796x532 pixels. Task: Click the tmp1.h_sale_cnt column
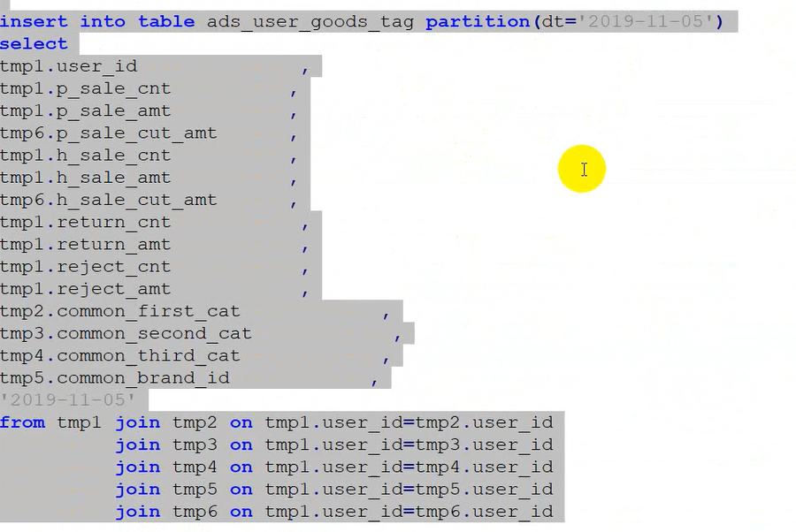[x=85, y=156]
